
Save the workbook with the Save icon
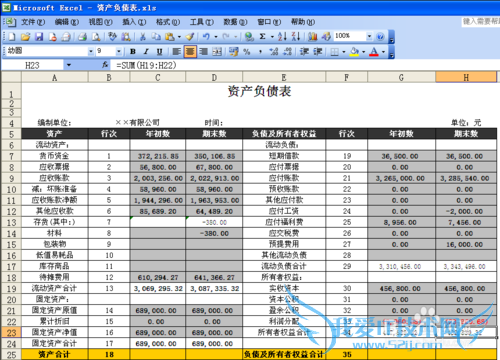39,36
